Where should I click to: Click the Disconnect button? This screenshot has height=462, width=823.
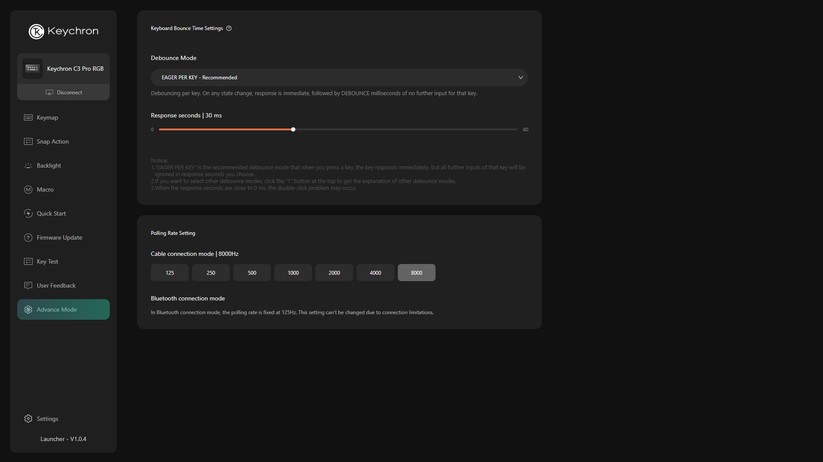point(63,92)
